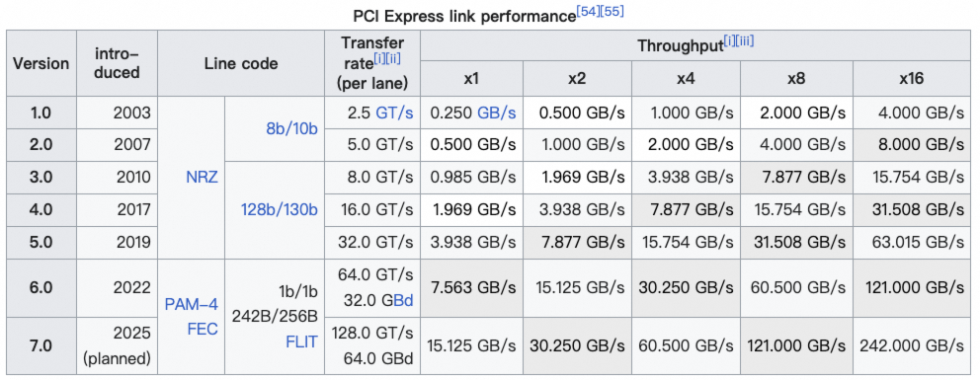Open footnote [iii] beside the Throughput header
980x380 pixels.
point(744,41)
